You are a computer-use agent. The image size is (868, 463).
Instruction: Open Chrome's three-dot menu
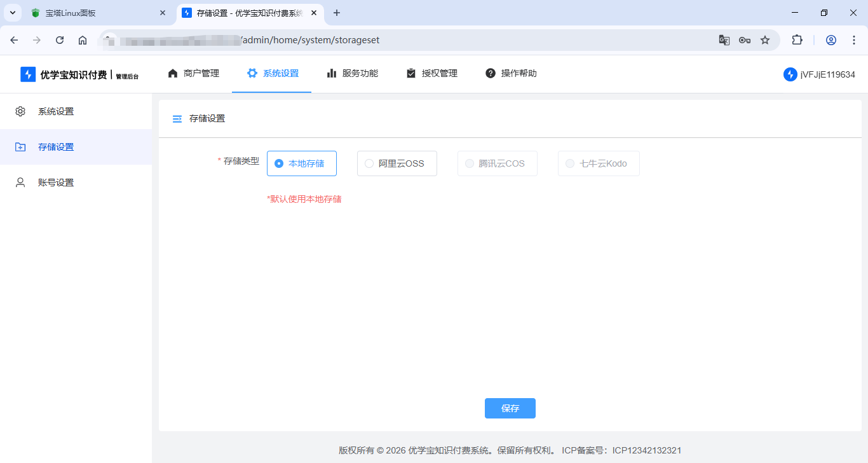click(854, 39)
